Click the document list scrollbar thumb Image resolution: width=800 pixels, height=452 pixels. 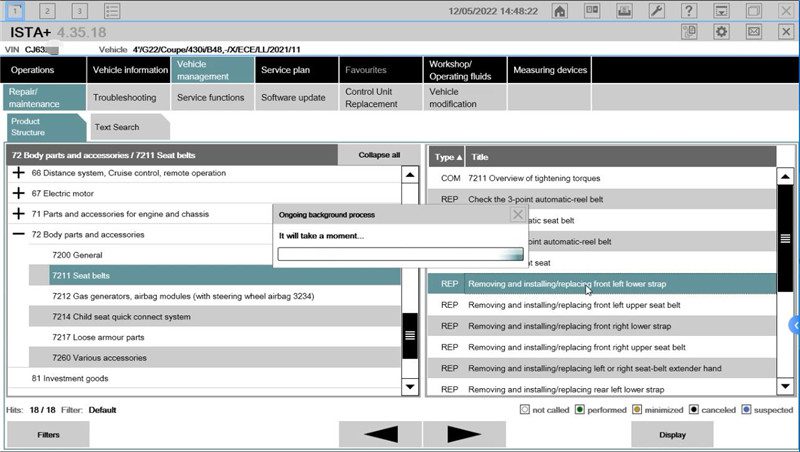785,238
